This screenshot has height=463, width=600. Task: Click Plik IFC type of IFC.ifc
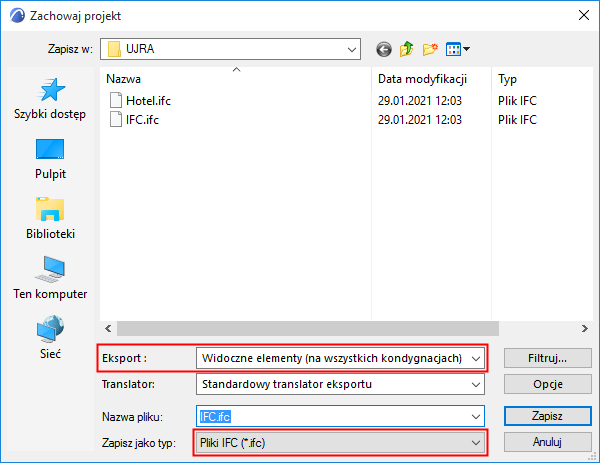[517, 120]
